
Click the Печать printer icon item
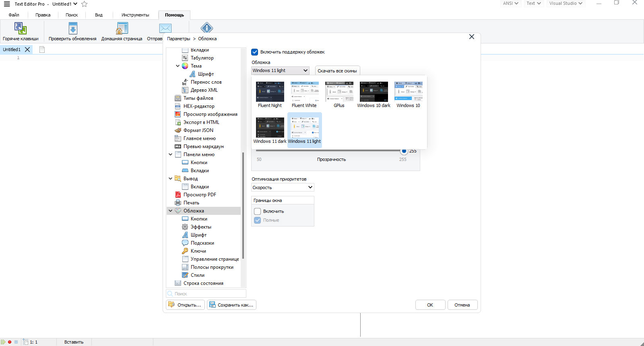pyautogui.click(x=178, y=203)
